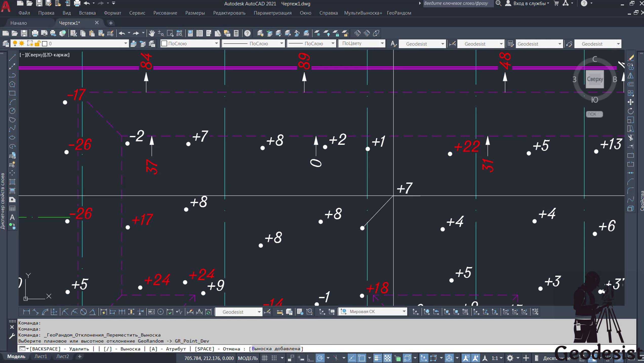Screen dimensions: 644x363
Task: Toggle ortho mode in status bar
Action: point(310,358)
